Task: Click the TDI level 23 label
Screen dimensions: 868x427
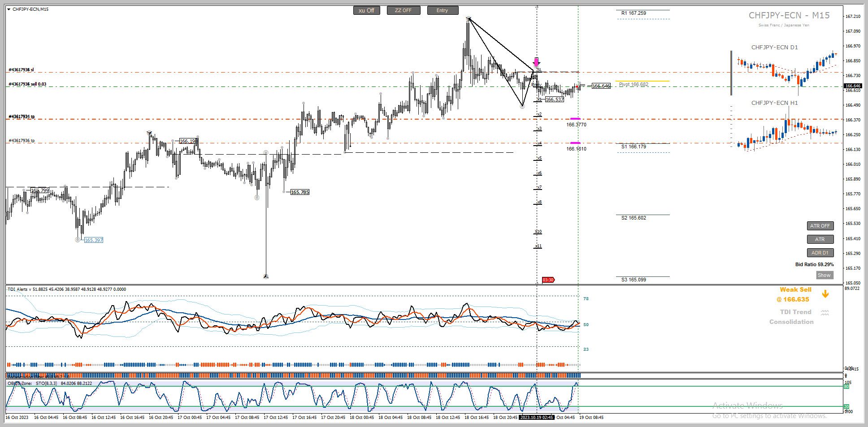Action: tap(586, 349)
